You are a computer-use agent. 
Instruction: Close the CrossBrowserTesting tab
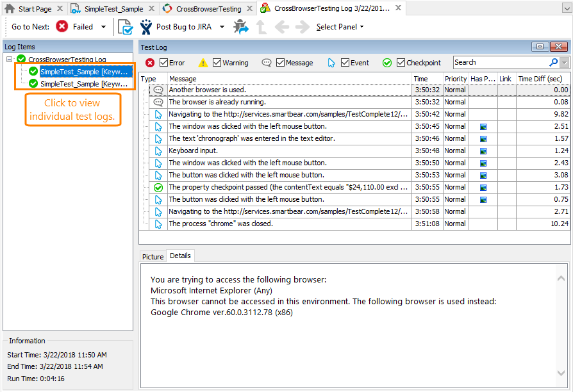point(249,8)
